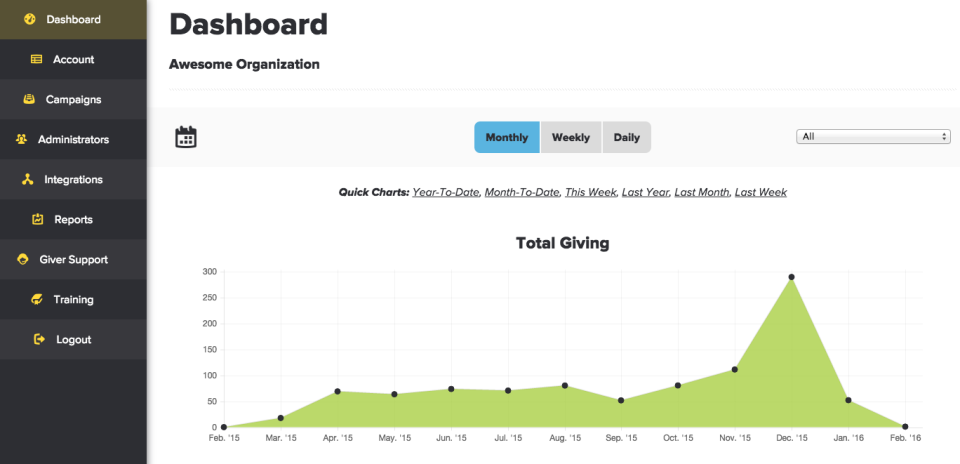Open the Training menu item
Screen dimensions: 960x464
point(73,299)
